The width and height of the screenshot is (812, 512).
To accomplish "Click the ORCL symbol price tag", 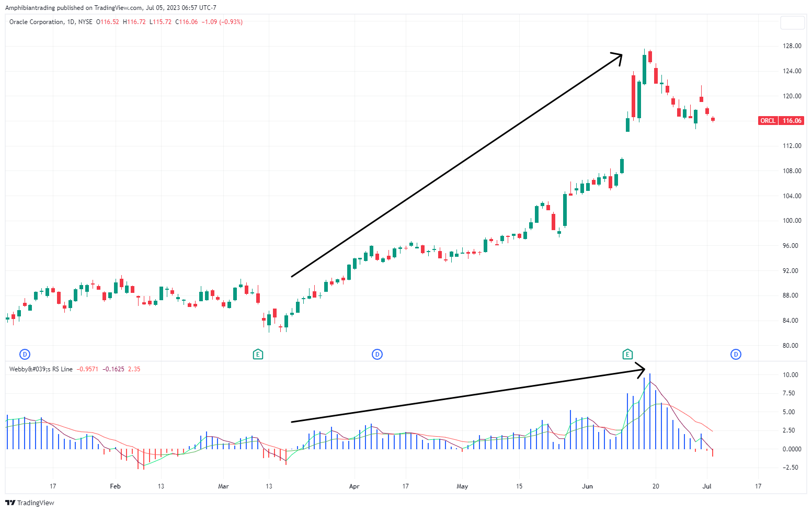I will (x=768, y=121).
